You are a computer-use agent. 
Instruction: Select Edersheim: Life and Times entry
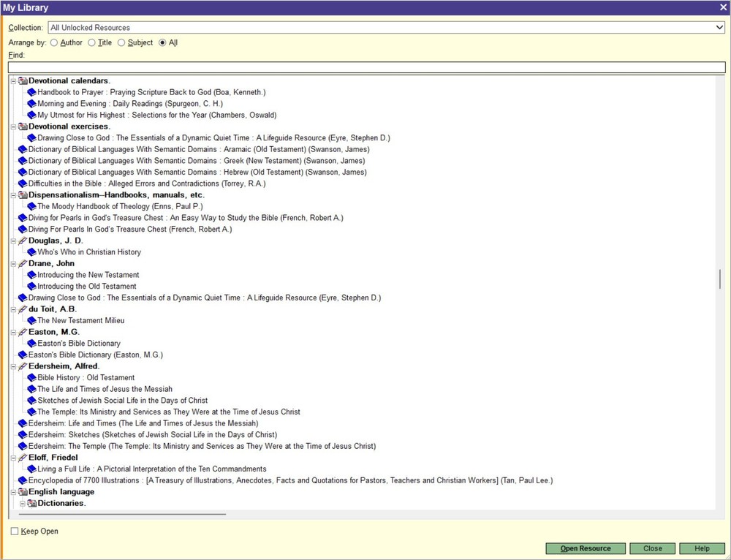click(143, 423)
